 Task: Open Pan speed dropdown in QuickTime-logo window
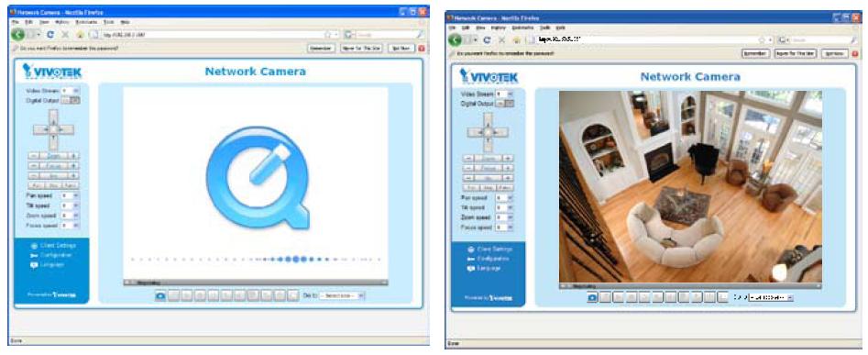click(x=71, y=196)
